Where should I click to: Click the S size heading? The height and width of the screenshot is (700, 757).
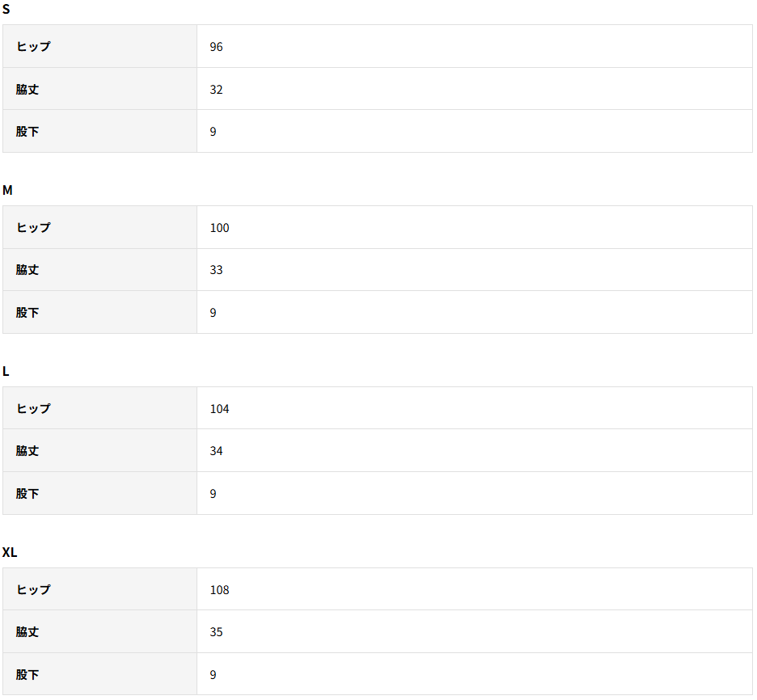(6, 10)
